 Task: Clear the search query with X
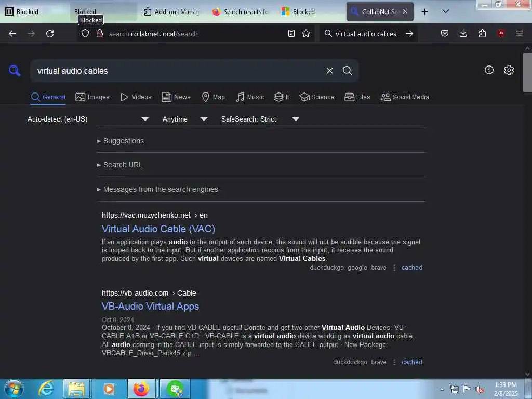coord(329,71)
